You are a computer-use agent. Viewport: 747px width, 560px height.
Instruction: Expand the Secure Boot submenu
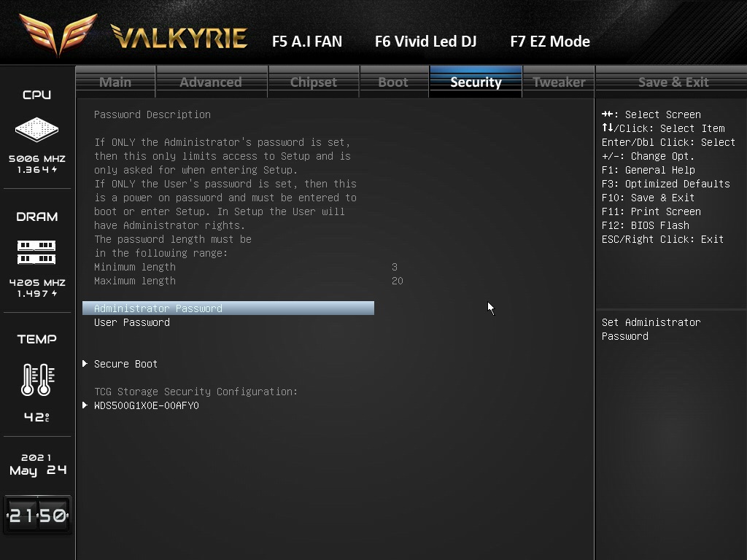(x=125, y=364)
